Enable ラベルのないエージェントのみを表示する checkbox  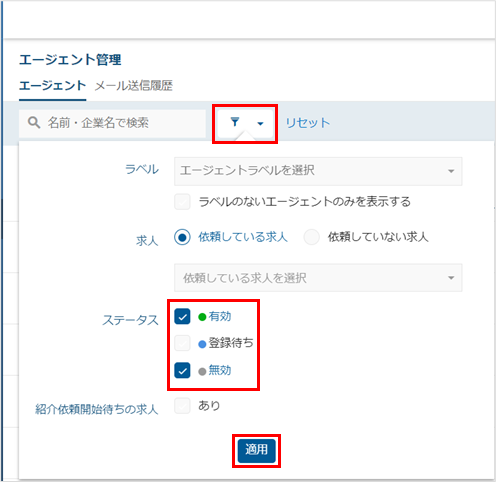coord(182,202)
